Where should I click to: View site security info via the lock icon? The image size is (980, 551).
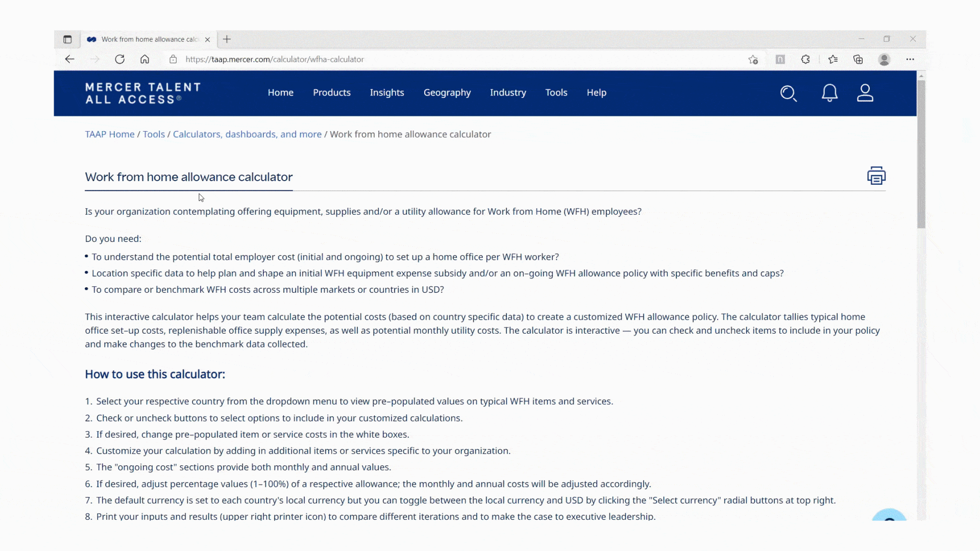tap(173, 59)
